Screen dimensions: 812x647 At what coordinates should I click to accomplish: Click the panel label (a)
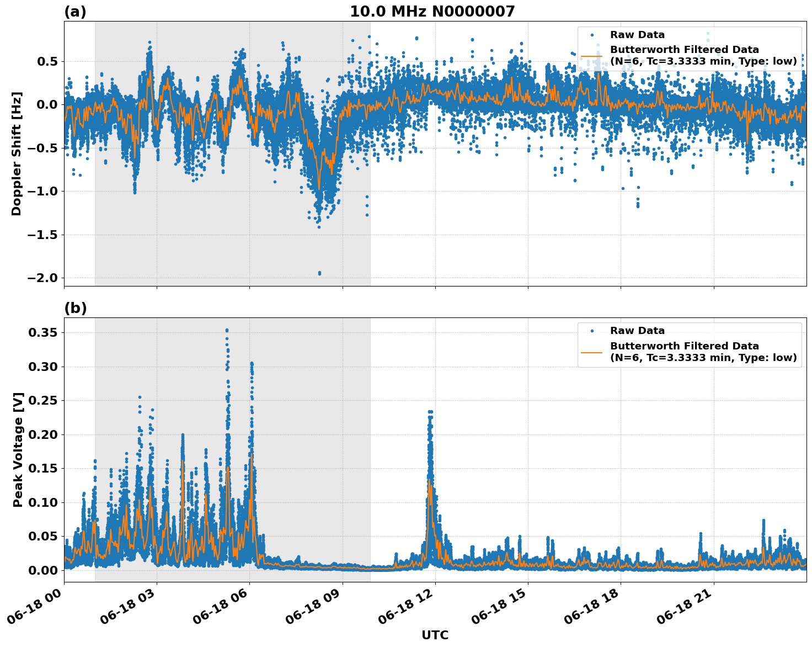(x=75, y=12)
